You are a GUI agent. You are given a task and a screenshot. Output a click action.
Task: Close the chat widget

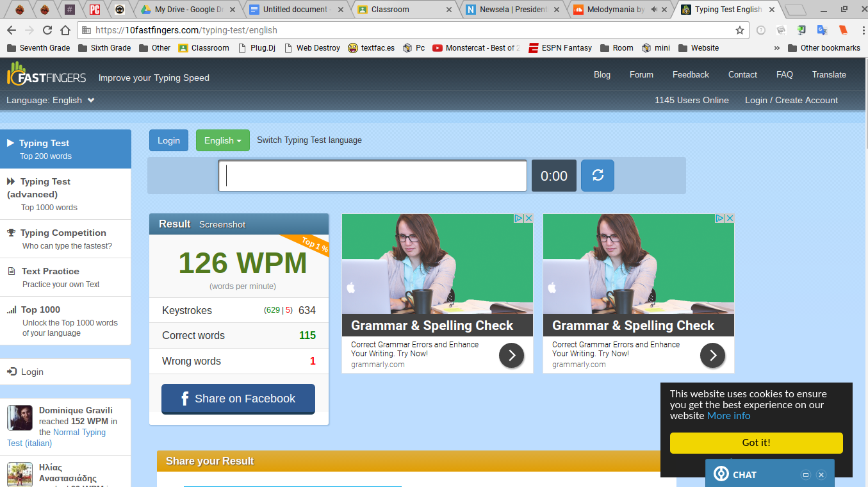pos(821,475)
